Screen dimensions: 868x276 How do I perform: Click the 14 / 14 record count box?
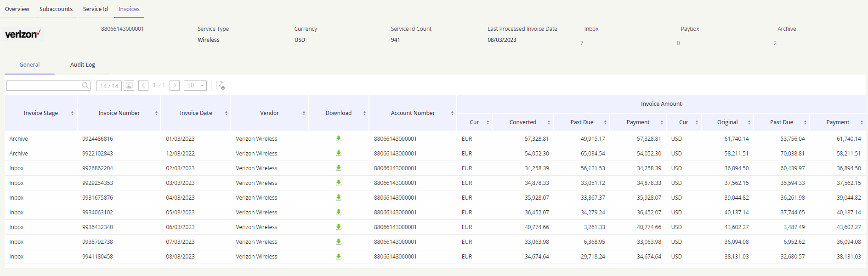(109, 86)
